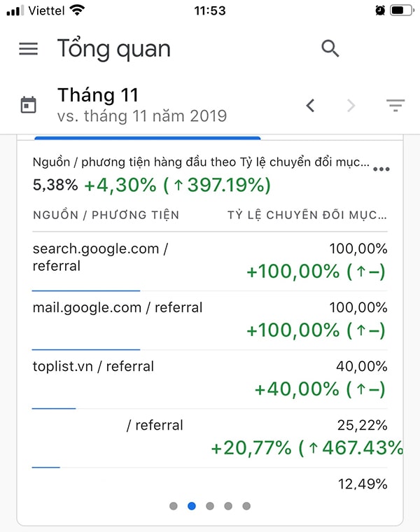
Task: Select the fifth carousel page dot
Action: coord(246,505)
